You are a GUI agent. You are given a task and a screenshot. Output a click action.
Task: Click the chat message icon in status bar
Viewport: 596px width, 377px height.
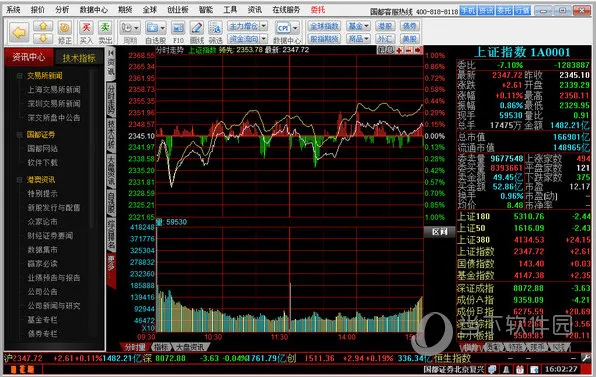click(492, 369)
